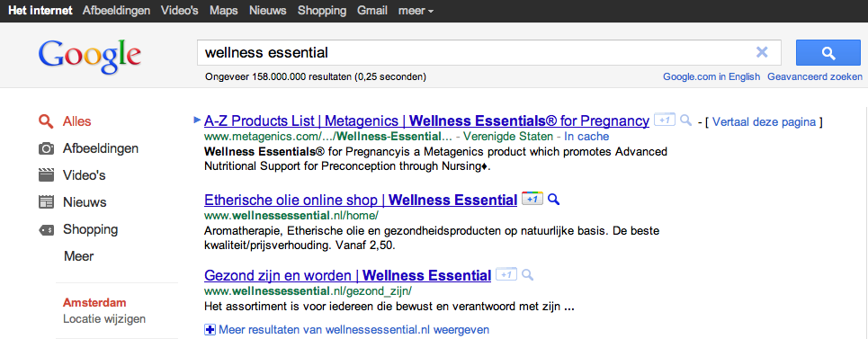Select the Afbeeldingen camera icon in sidebar
The width and height of the screenshot is (868, 339).
point(47,148)
